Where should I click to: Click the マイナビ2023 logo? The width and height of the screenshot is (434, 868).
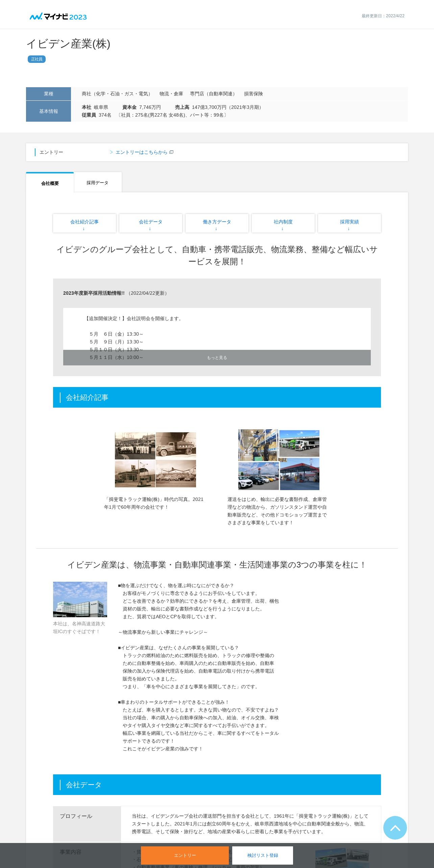[58, 17]
